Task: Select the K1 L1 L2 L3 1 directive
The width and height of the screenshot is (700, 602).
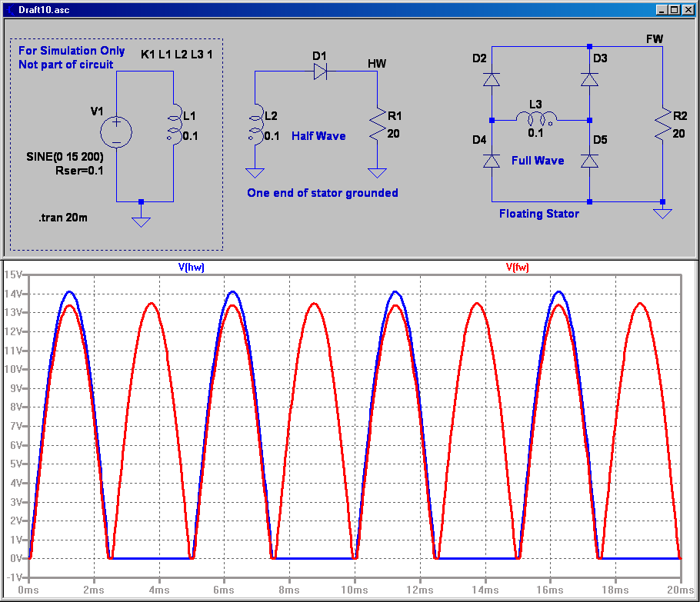Action: [177, 55]
